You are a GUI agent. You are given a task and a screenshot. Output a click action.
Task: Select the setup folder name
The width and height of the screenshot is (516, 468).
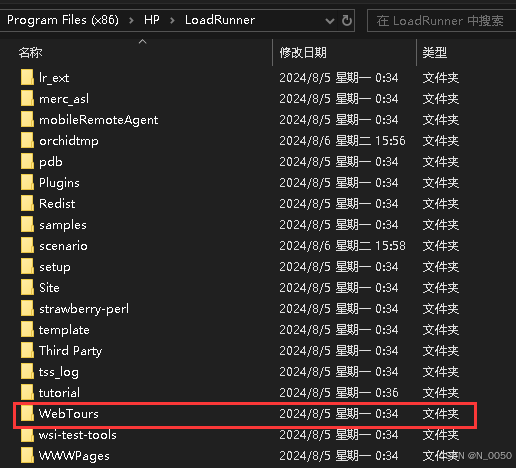55,267
